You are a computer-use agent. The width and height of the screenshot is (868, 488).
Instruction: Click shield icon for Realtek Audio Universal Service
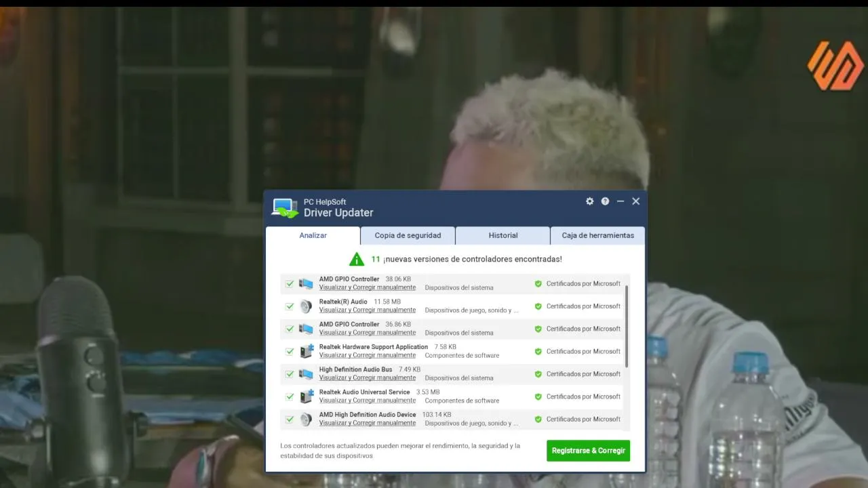[x=538, y=396]
